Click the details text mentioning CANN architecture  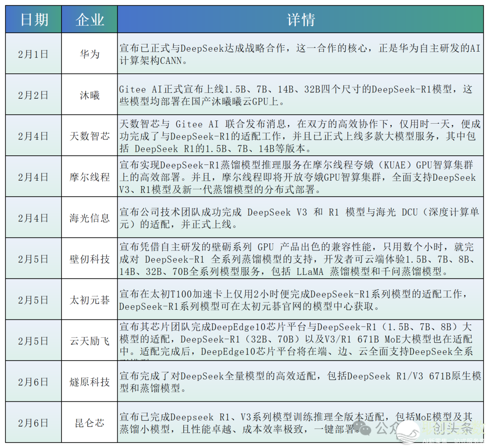coord(300,54)
